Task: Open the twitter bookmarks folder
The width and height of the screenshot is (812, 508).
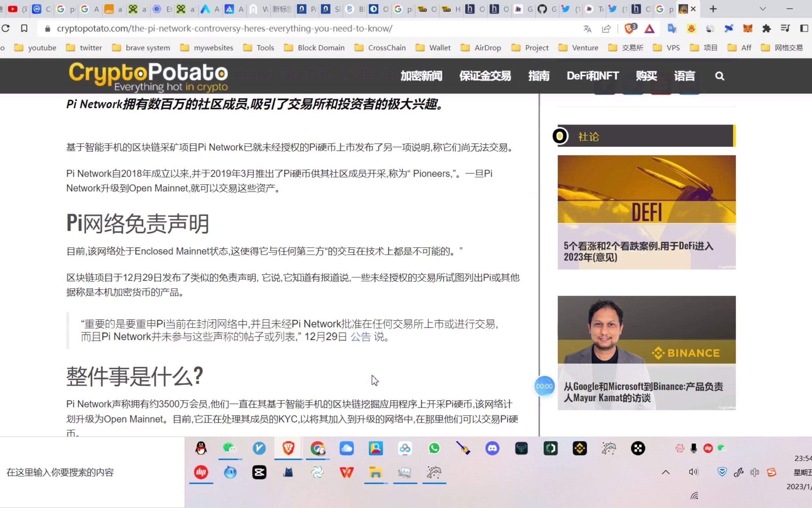Action: pyautogui.click(x=84, y=48)
